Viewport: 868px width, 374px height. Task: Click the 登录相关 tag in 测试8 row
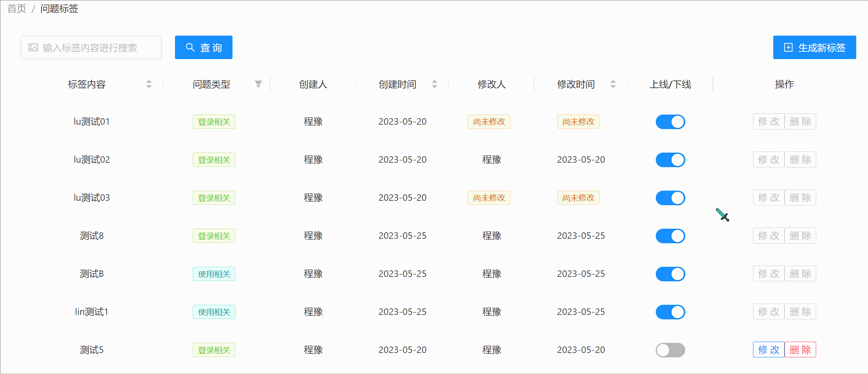[214, 236]
